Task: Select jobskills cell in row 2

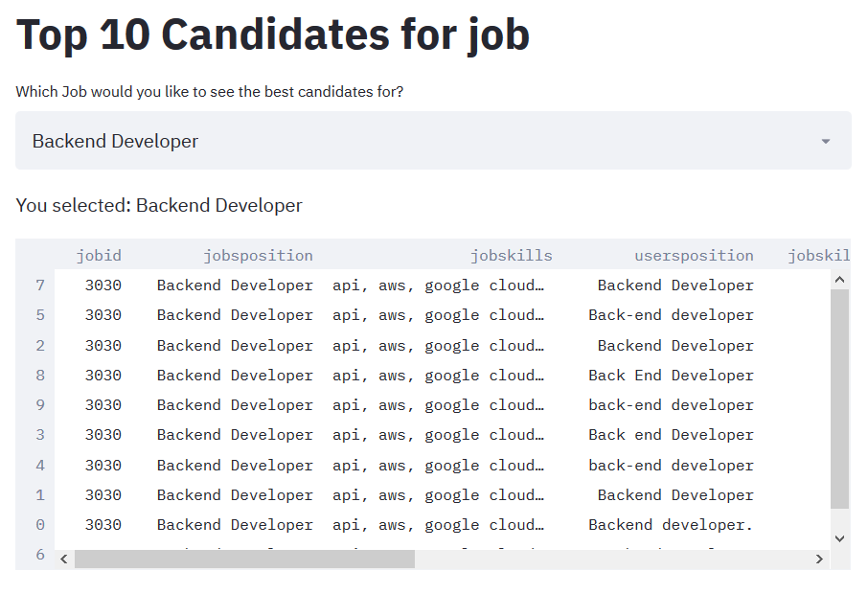Action: click(438, 346)
